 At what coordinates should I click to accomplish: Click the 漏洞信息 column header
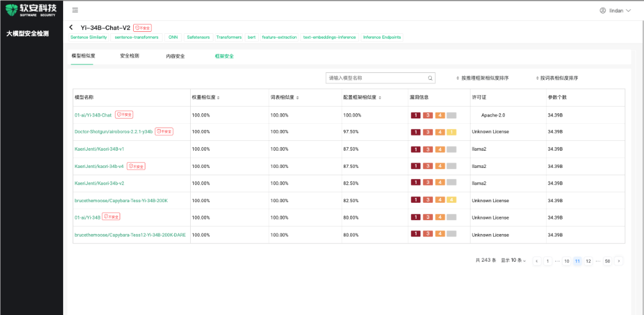(420, 97)
